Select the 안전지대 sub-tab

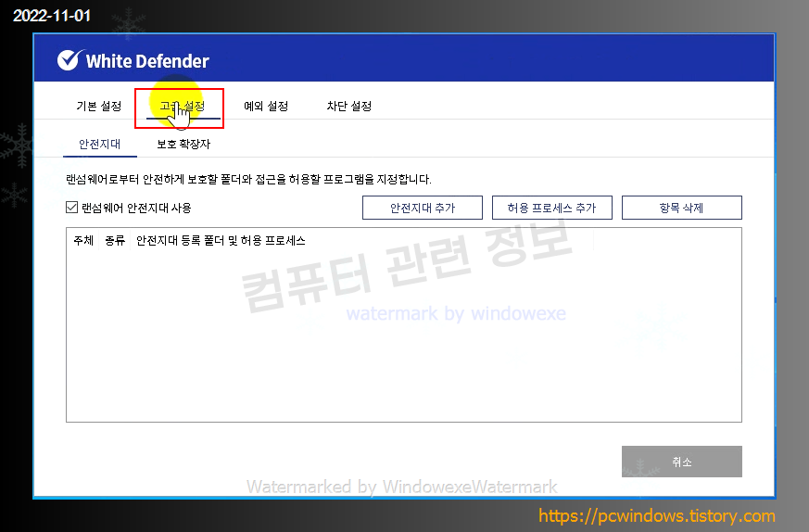point(99,144)
